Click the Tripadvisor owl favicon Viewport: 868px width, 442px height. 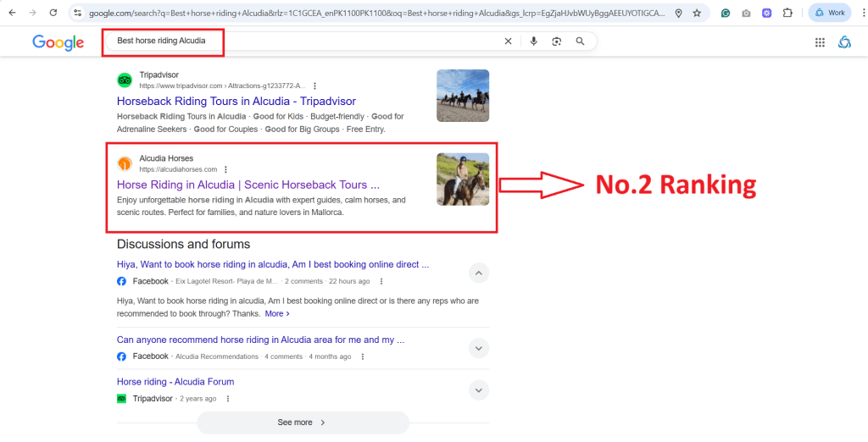click(x=125, y=80)
